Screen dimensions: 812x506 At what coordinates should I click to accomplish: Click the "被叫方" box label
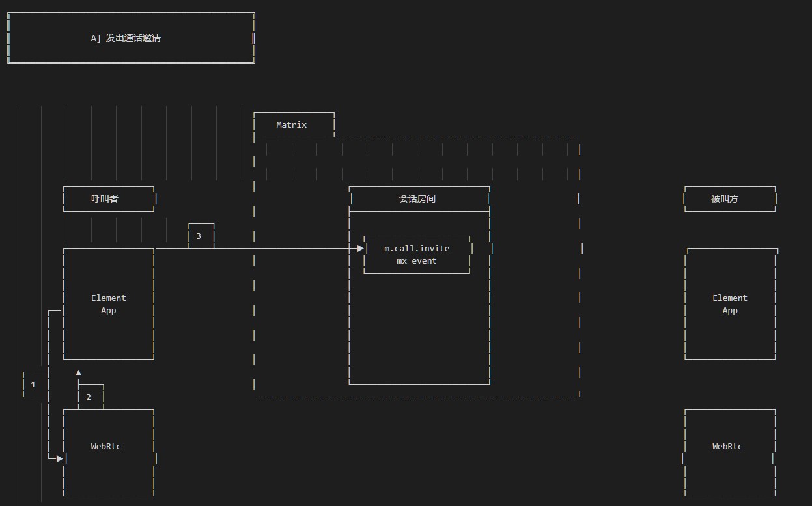coord(725,199)
